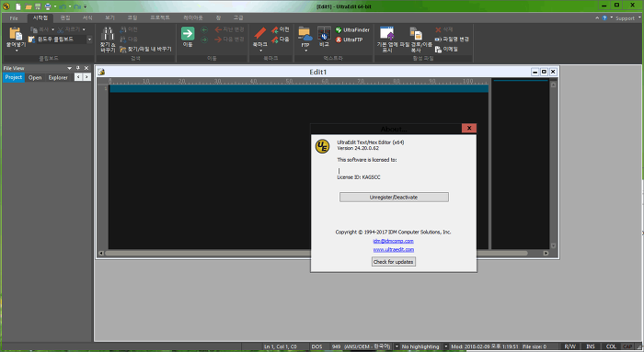Screen dimensions: 644x352
Task: Click Find/Replace in files button
Action: click(145, 49)
